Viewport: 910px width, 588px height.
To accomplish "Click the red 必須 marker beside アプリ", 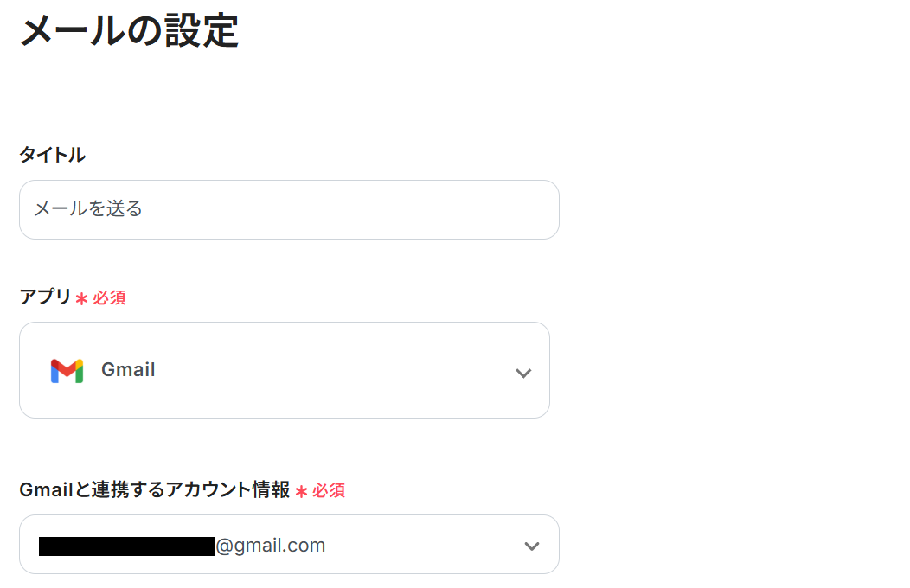I will tap(109, 297).
